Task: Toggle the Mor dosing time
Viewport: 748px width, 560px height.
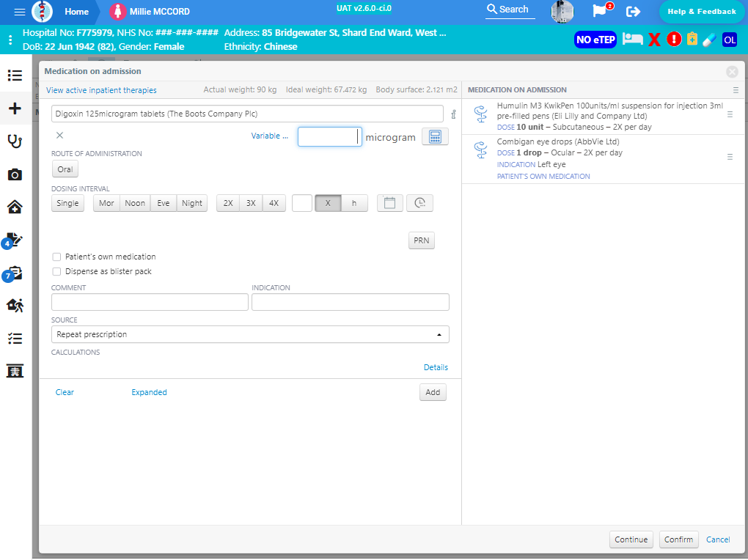Action: [106, 203]
